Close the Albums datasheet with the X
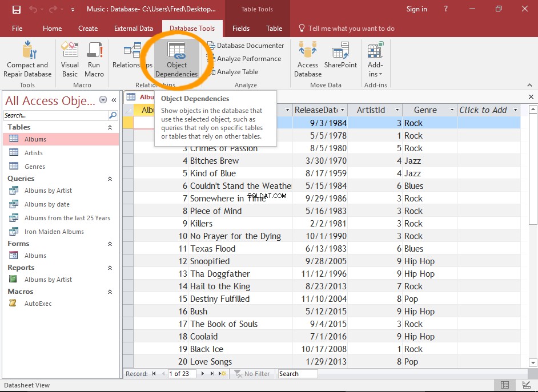Screen dimensions: 538x392 tap(531, 96)
